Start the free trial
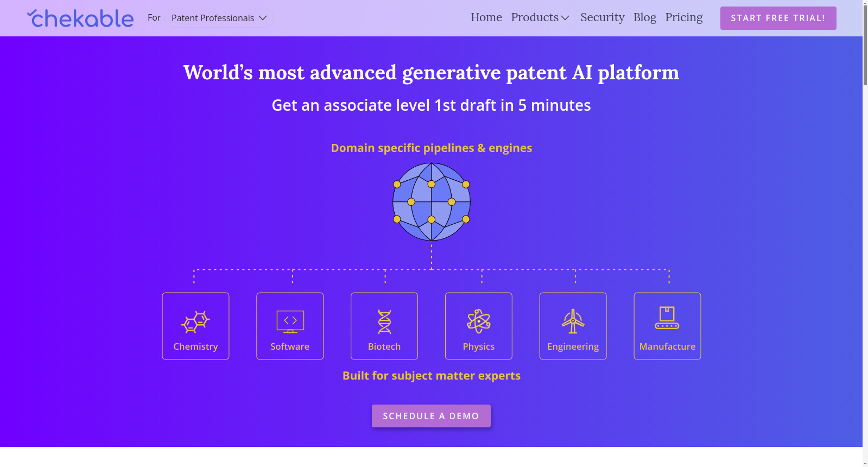Image resolution: width=868 pixels, height=467 pixels. coord(778,18)
